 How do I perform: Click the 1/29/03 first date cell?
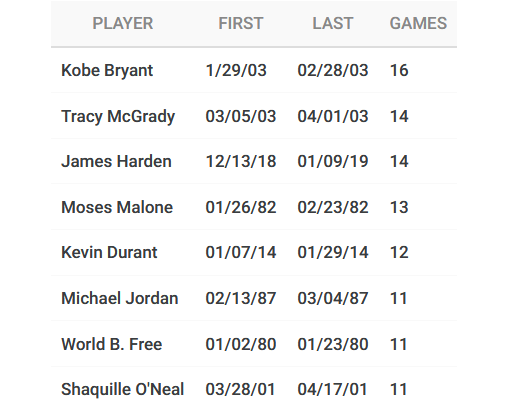[236, 71]
